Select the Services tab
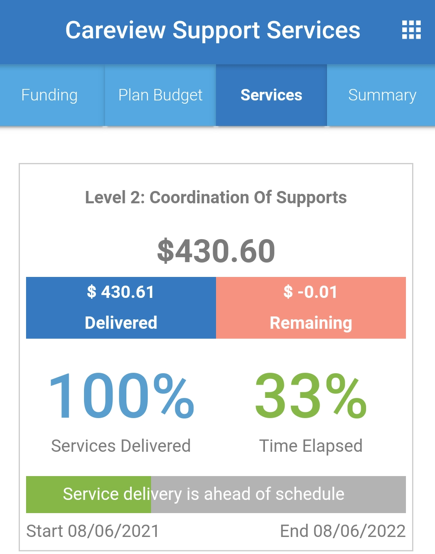435x554 pixels. tap(271, 95)
